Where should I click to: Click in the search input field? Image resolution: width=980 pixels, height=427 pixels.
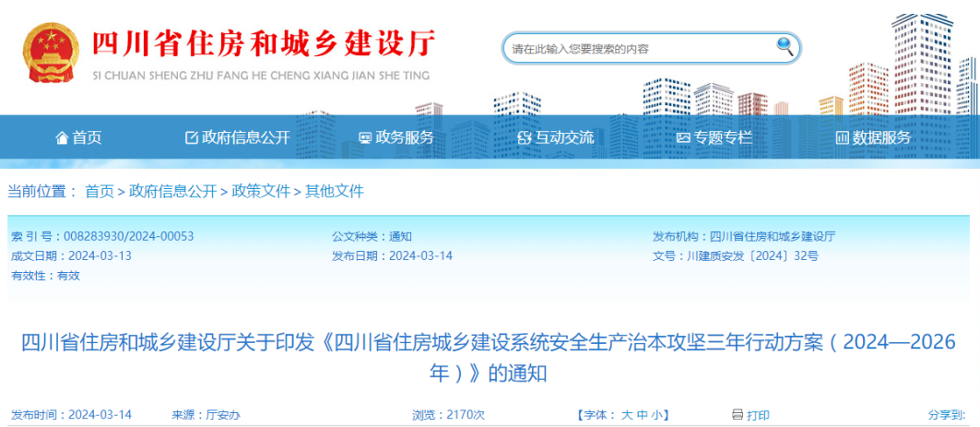[x=636, y=48]
